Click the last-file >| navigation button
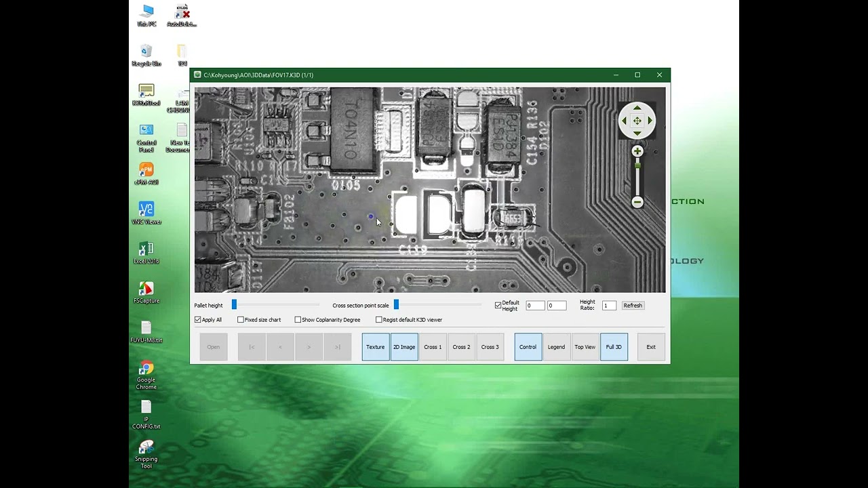 pyautogui.click(x=337, y=347)
